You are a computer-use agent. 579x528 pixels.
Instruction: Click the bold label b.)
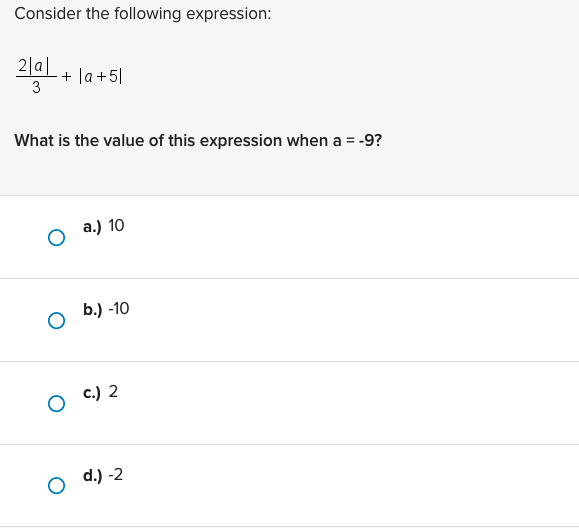pos(92,309)
